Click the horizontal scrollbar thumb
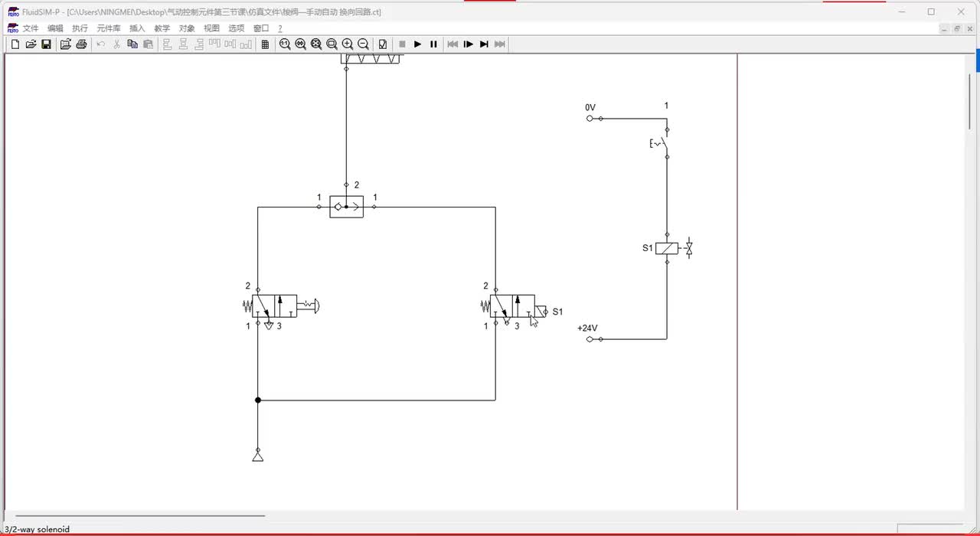The height and width of the screenshot is (536, 980). (140, 516)
